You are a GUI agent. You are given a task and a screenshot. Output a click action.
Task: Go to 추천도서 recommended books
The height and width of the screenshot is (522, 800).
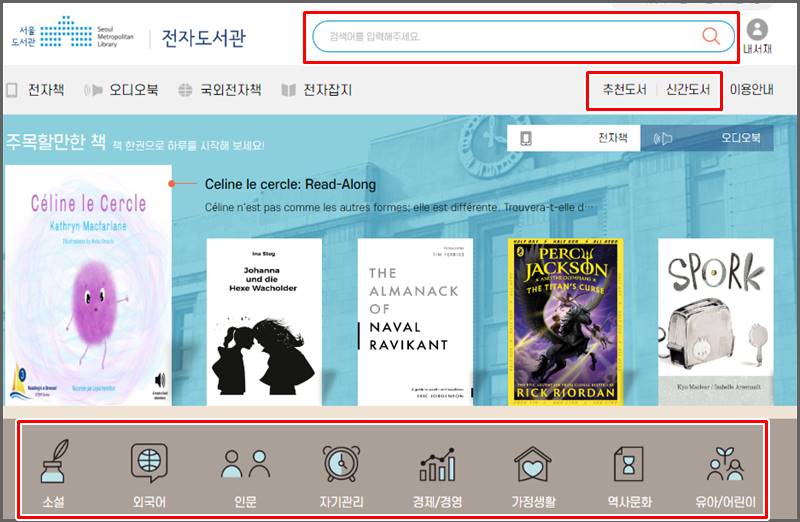624,90
